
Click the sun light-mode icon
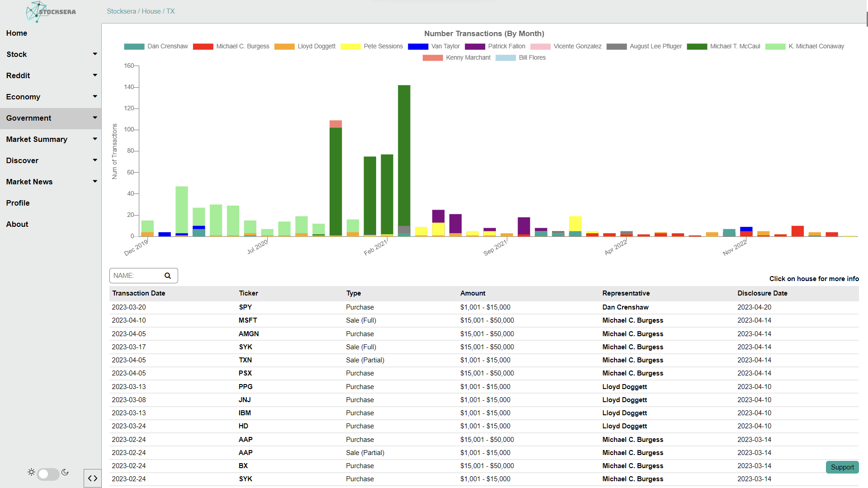31,472
